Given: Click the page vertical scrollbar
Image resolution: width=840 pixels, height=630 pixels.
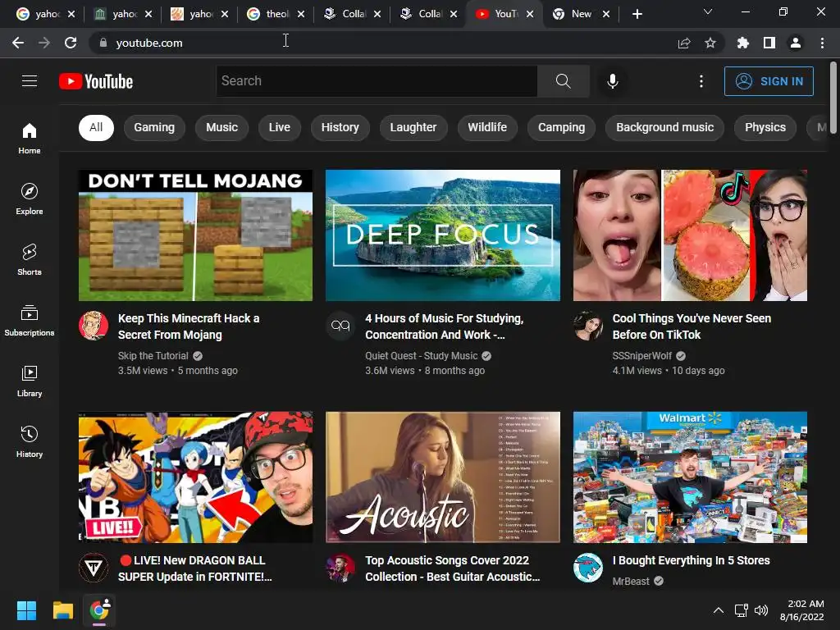Looking at the screenshot, I should [x=833, y=97].
